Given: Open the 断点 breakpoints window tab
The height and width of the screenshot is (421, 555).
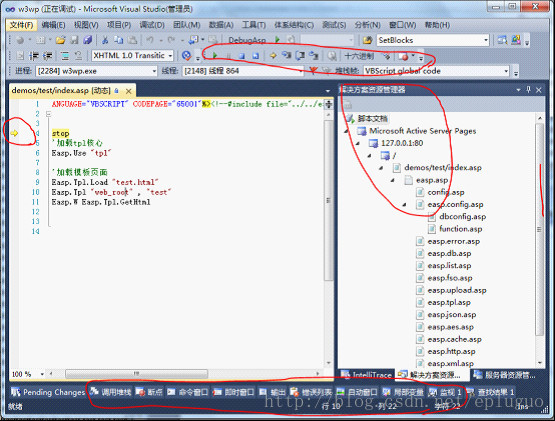Looking at the screenshot, I should (149, 392).
